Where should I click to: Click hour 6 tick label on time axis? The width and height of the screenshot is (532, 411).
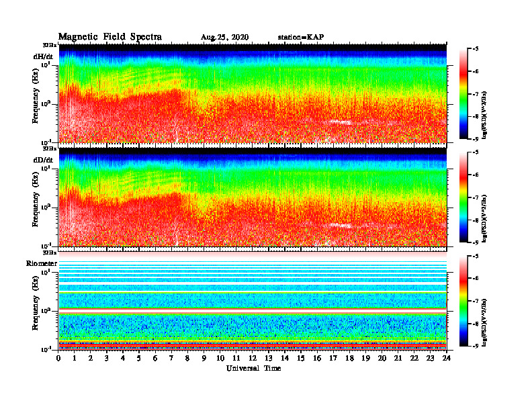[x=155, y=358]
